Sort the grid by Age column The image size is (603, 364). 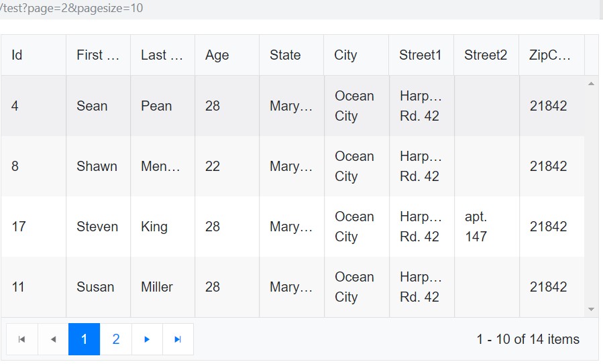pyautogui.click(x=227, y=55)
